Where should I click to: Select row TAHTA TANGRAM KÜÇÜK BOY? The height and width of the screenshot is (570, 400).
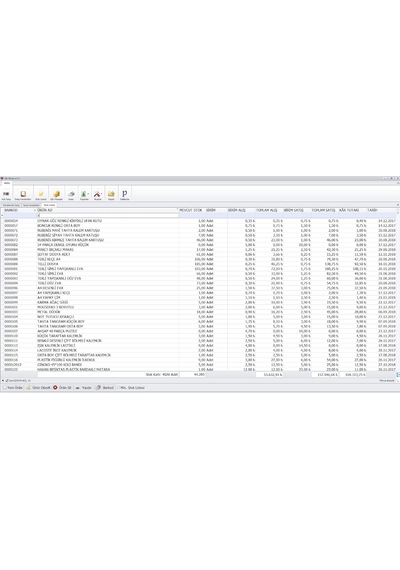pos(200,321)
